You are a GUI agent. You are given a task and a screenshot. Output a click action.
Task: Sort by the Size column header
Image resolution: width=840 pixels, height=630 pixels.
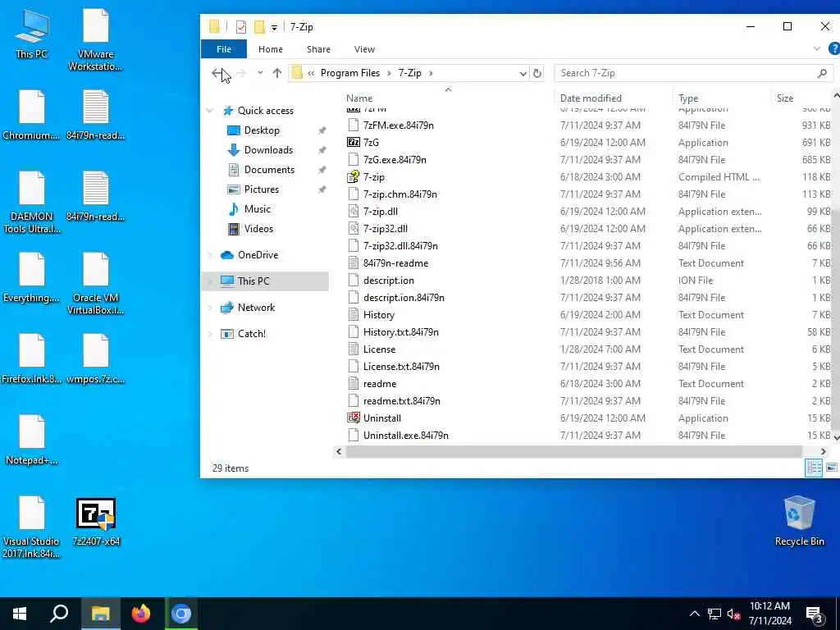tap(785, 98)
